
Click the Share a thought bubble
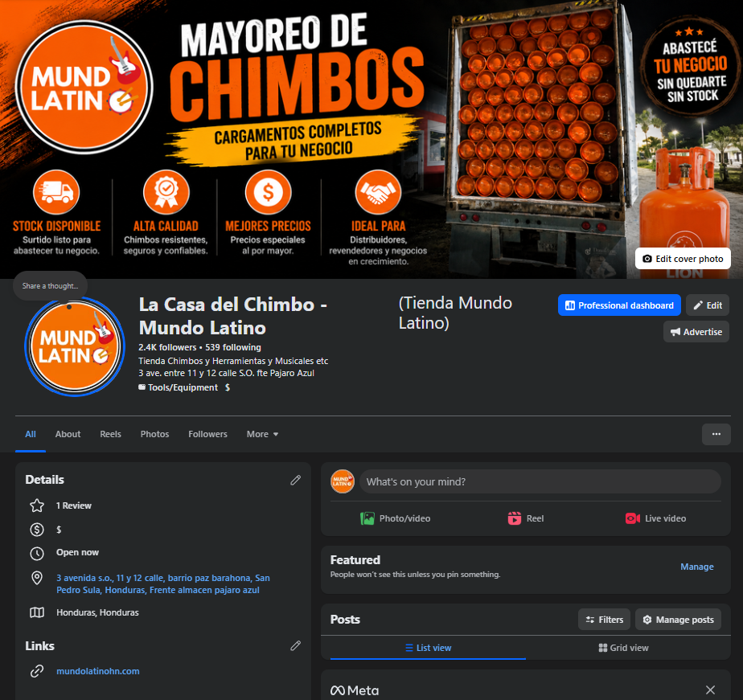point(50,286)
